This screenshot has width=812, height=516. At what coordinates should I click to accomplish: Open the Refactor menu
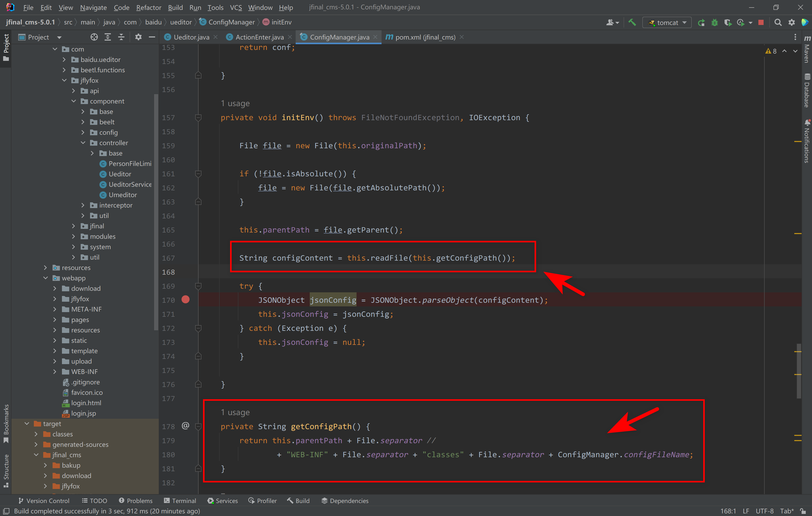[148, 8]
